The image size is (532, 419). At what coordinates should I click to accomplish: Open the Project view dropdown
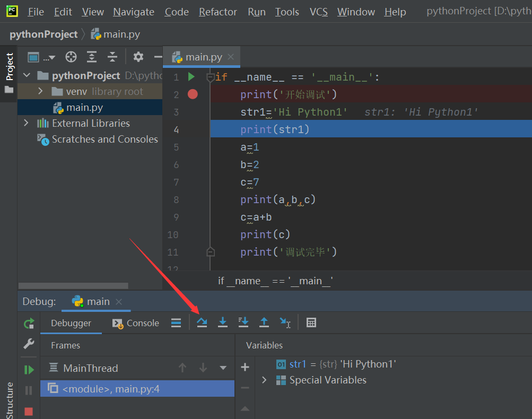click(x=41, y=57)
